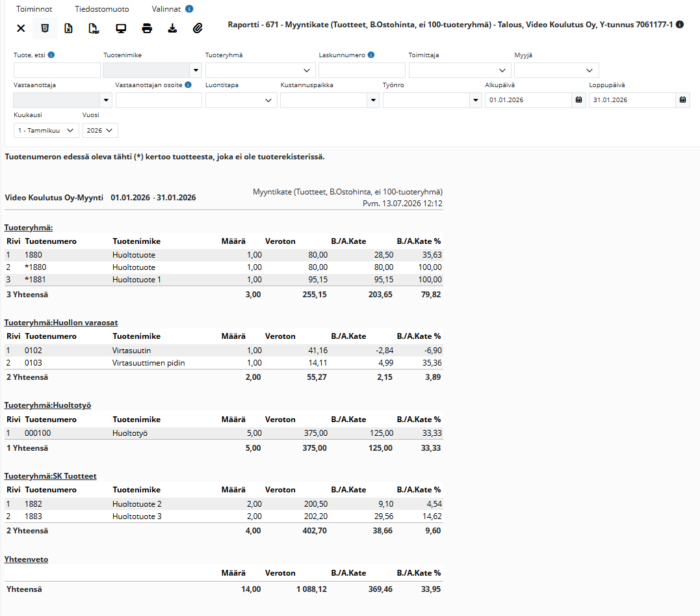Open the Kuukausi month dropdown
This screenshot has width=700, height=616.
(46, 131)
